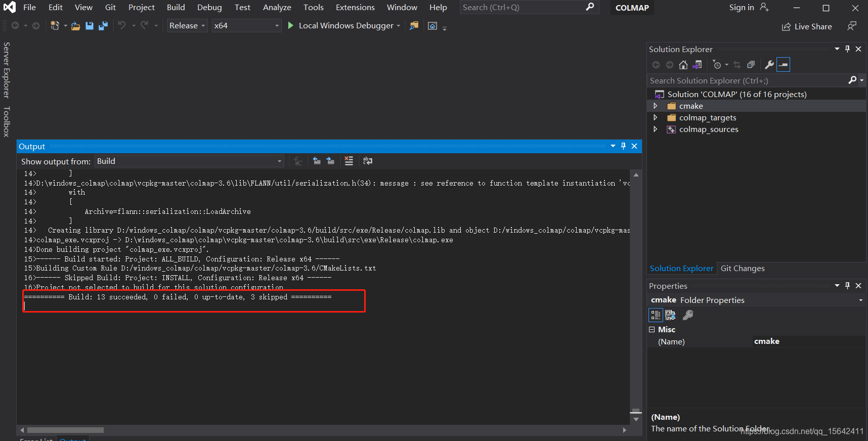
Task: Clear all text in the Output window
Action: click(x=349, y=161)
